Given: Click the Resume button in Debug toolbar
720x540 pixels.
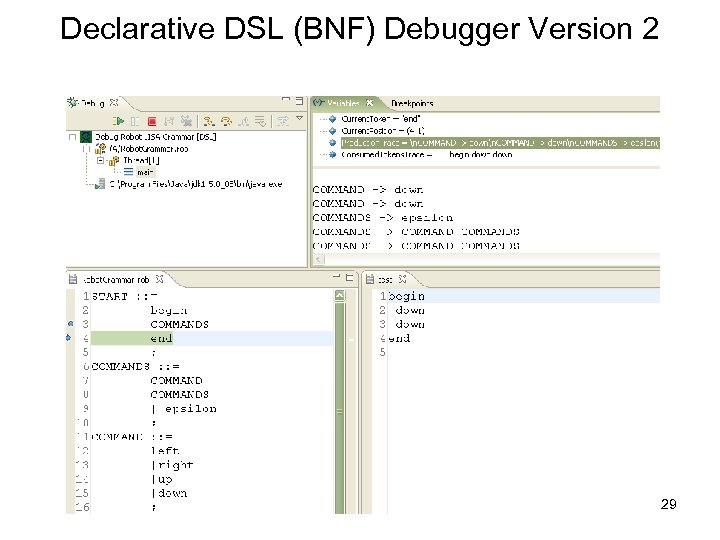Looking at the screenshot, I should [x=118, y=121].
